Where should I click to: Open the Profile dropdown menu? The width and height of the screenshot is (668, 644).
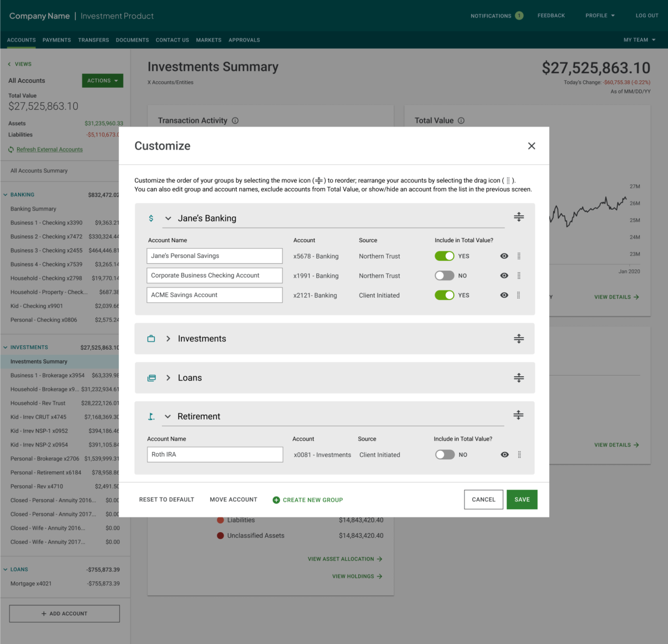pos(600,16)
